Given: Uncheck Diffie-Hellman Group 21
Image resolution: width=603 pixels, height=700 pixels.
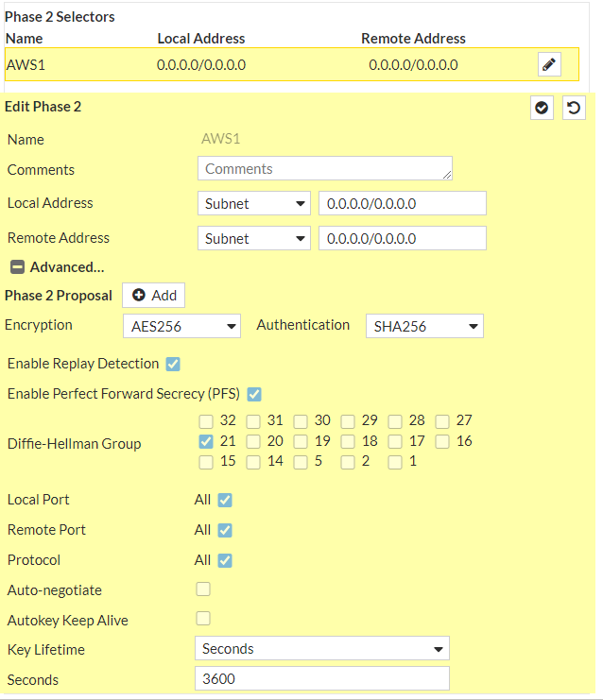Looking at the screenshot, I should pos(206,441).
